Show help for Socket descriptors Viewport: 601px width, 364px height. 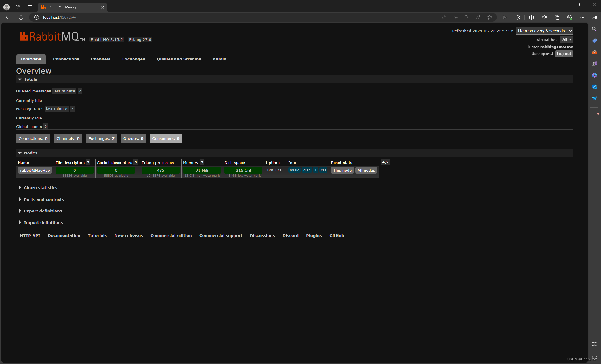136,163
